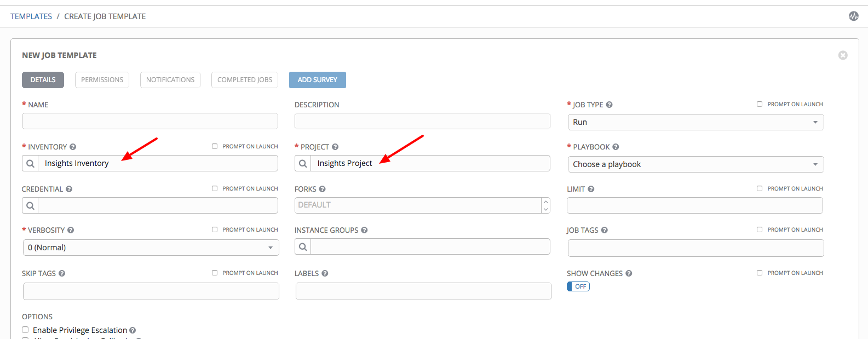This screenshot has width=868, height=339.
Task: Click the Credential lookup search icon
Action: (30, 205)
